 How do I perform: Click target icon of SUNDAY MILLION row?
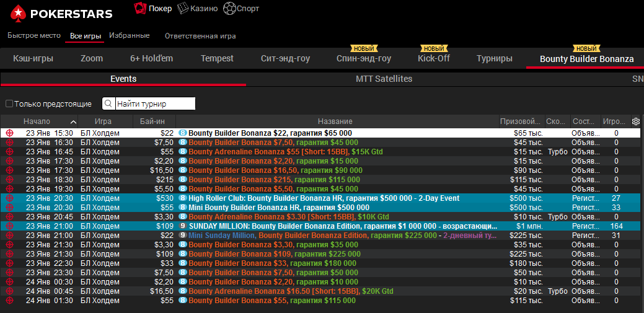coord(9,226)
